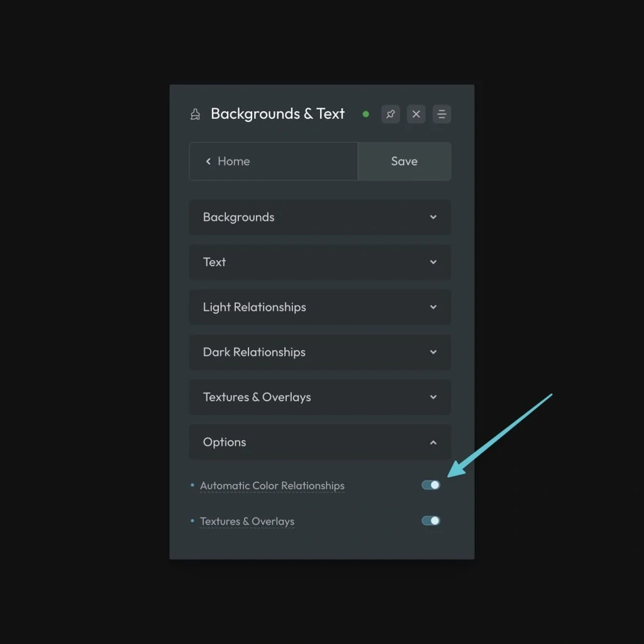Click the Text section chevron
The height and width of the screenshot is (644, 644).
(x=433, y=262)
